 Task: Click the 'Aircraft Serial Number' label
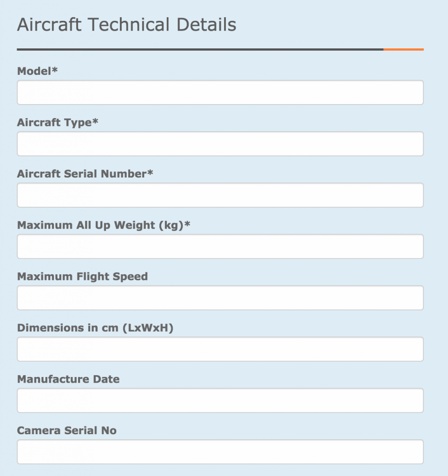82,174
